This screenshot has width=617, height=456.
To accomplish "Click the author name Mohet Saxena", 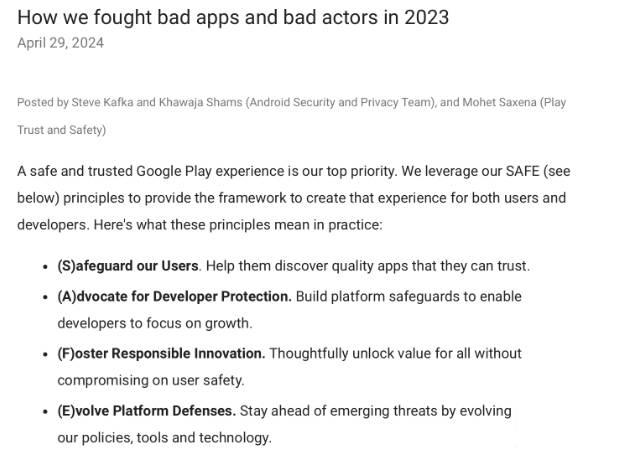I will (x=499, y=102).
